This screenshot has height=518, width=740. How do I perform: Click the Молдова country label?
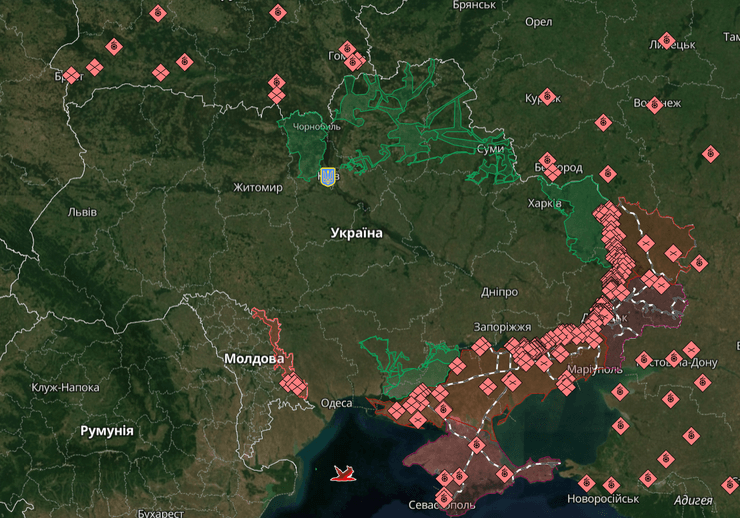(253, 358)
